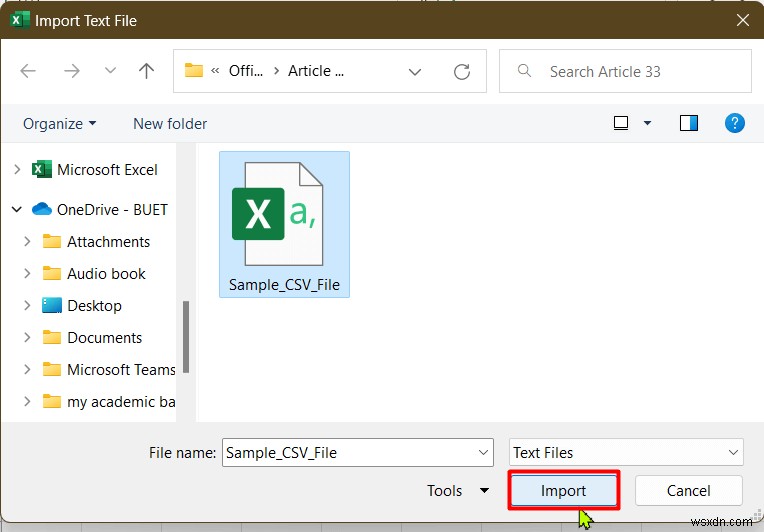The width and height of the screenshot is (764, 532).
Task: Click the Search Article 33 box
Action: click(x=625, y=71)
